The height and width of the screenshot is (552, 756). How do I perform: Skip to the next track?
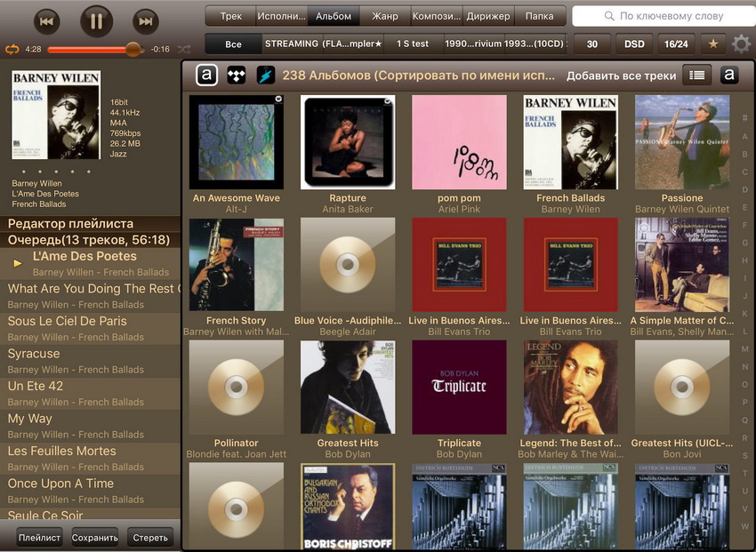point(146,21)
